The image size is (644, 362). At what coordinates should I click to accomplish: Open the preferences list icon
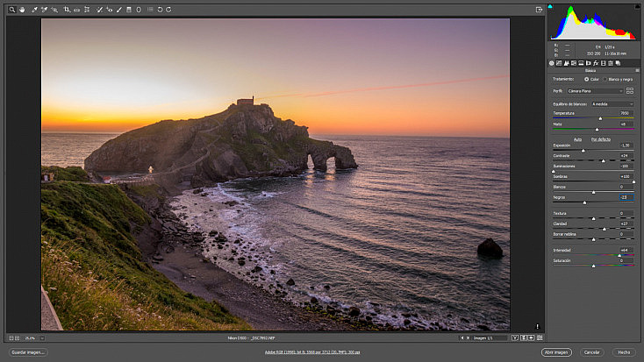click(150, 10)
